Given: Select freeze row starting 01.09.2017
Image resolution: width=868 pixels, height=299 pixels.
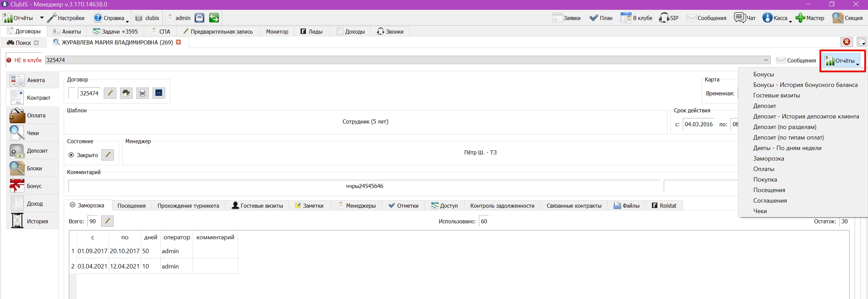Looking at the screenshot, I should click(x=154, y=251).
